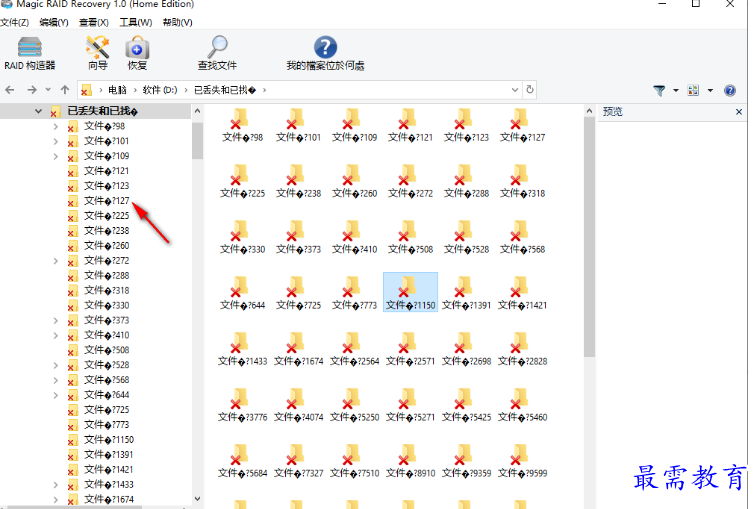Open the address bar history dropdown
Viewport: 755px width, 509px height.
pos(515,90)
